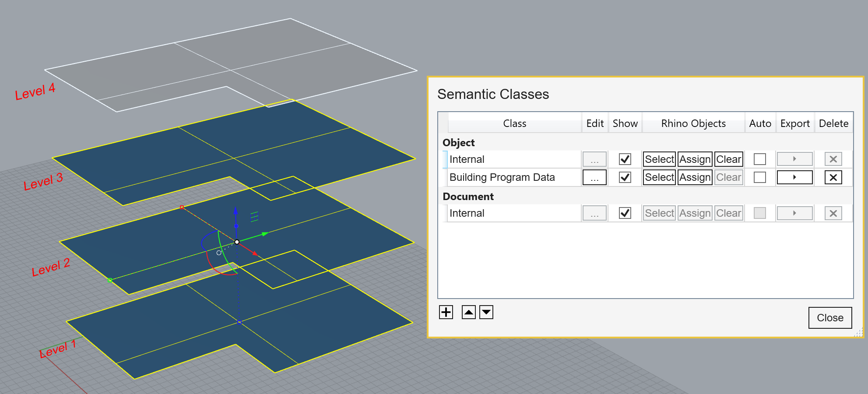
Task: Delete the Object Internal class row
Action: 833,159
